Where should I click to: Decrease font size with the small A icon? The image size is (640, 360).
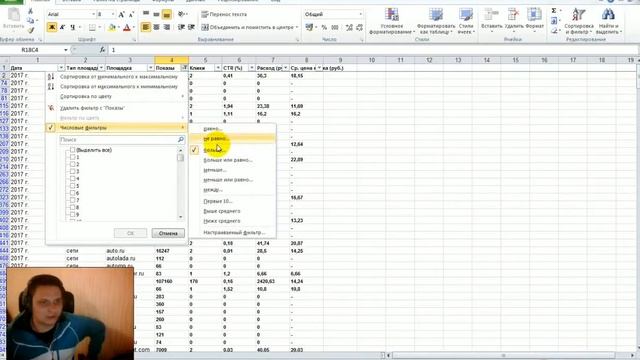(x=131, y=14)
